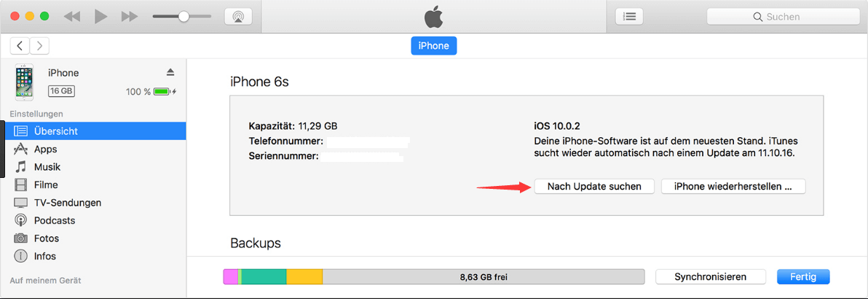This screenshot has width=868, height=299.
Task: Go forward with the right chevron
Action: point(39,45)
